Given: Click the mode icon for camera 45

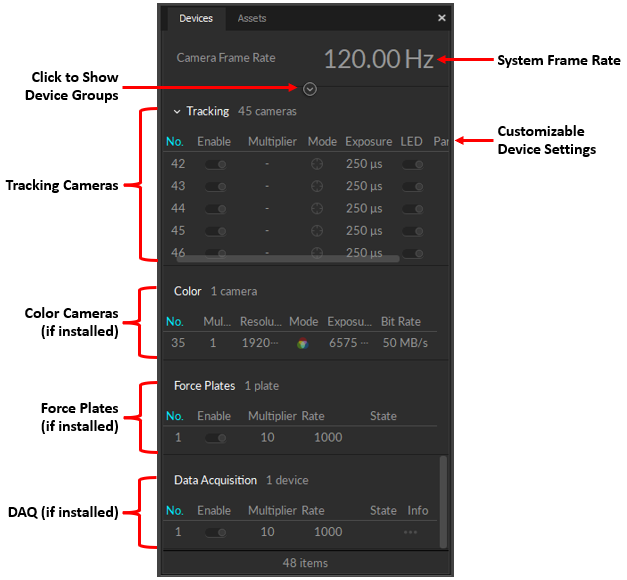Looking at the screenshot, I should 317,230.
